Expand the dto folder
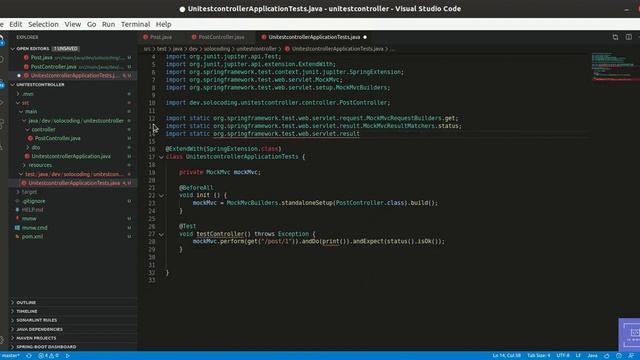This screenshot has width=640, height=360. [36, 147]
